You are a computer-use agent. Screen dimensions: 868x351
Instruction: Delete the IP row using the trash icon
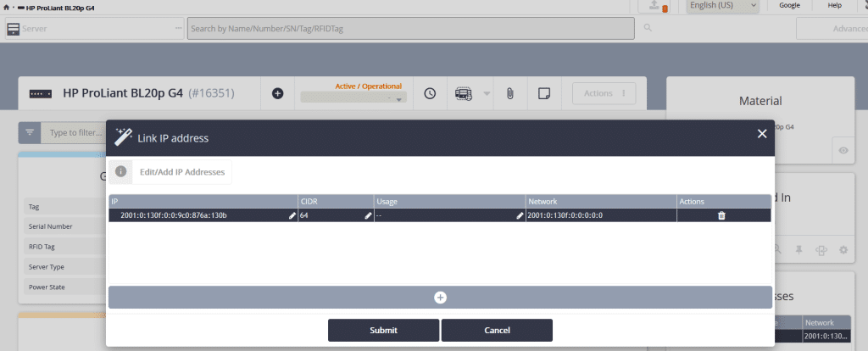point(721,216)
